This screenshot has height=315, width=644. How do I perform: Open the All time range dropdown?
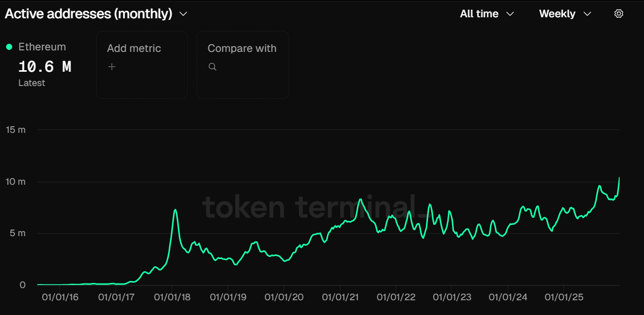point(487,14)
